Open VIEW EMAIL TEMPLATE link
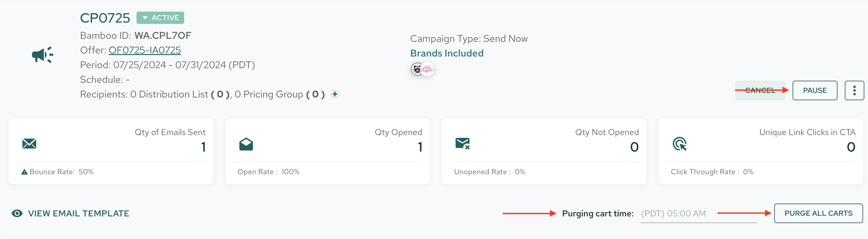Viewport: 868px width, 239px height. point(78,213)
